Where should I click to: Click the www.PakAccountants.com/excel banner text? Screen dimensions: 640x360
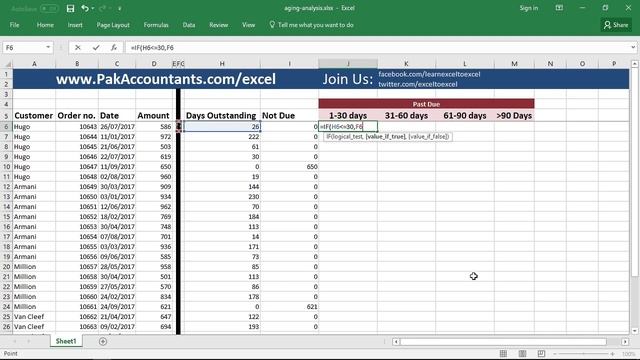click(166, 79)
